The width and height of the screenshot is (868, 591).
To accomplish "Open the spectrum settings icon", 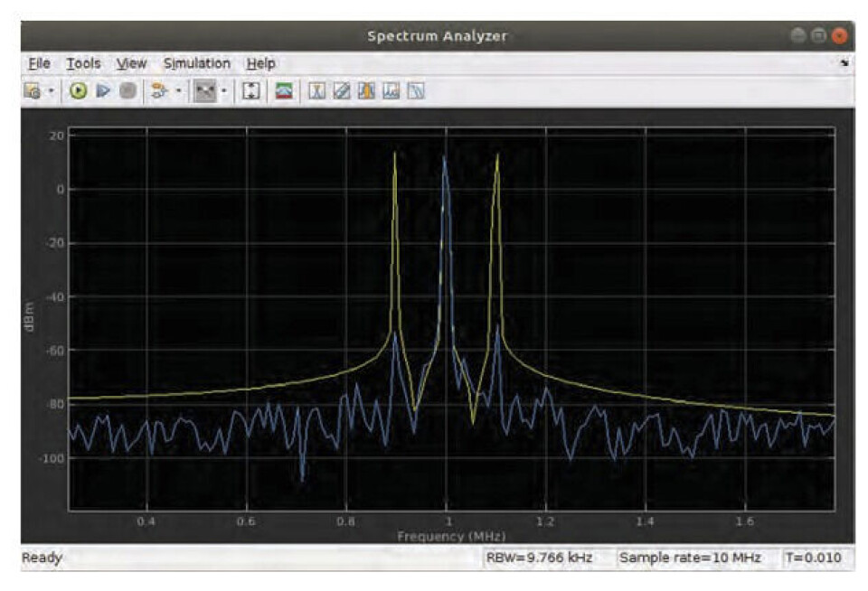I will 284,90.
